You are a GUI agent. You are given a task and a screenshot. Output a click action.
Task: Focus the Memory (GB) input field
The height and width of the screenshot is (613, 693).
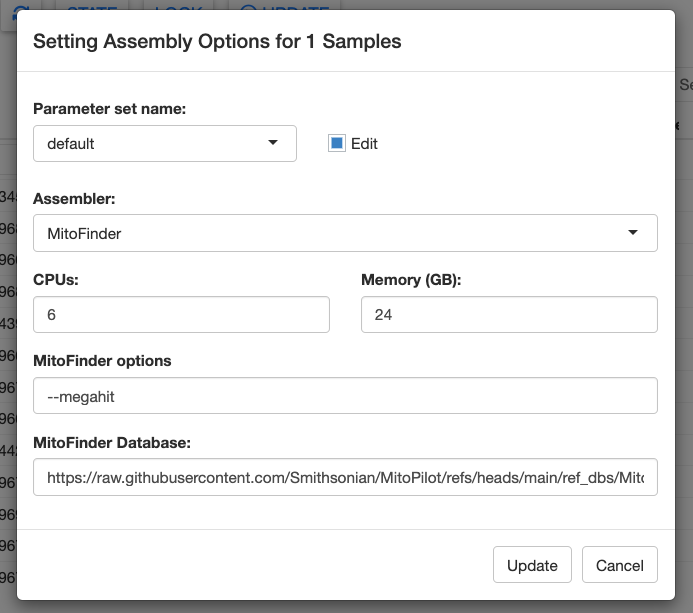coord(509,314)
